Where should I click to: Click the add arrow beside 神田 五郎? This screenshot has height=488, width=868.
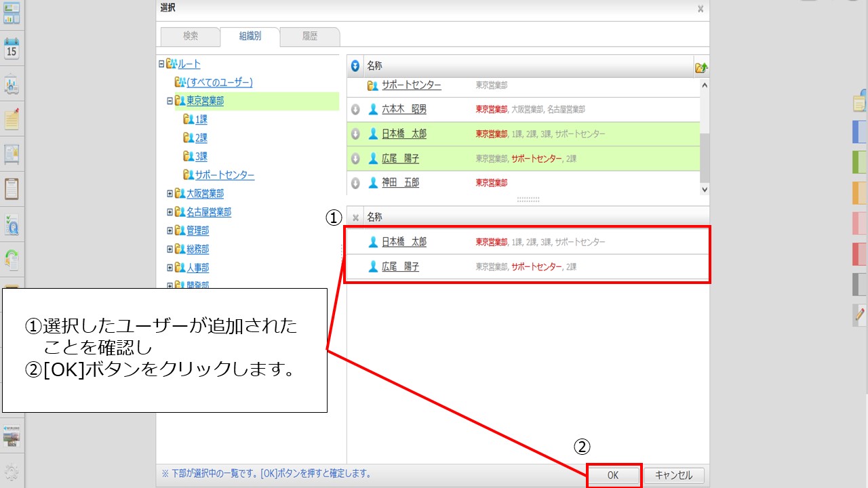click(x=355, y=183)
